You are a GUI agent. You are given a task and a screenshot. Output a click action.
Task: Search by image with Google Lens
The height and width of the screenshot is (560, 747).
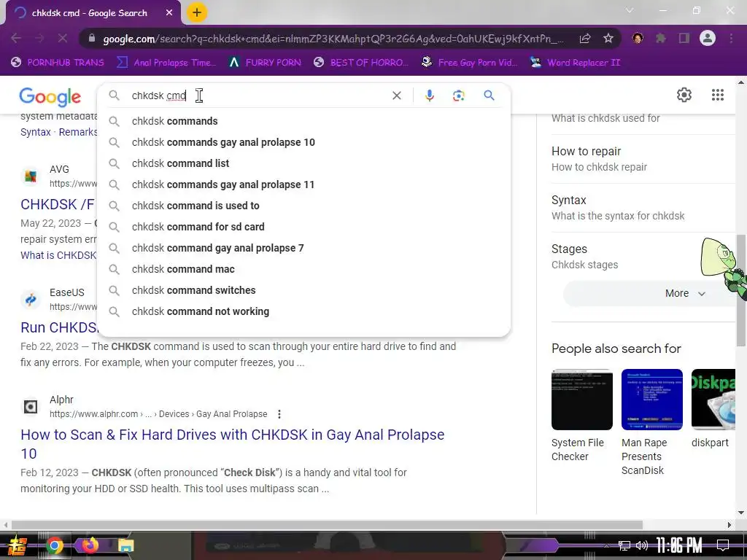(458, 96)
